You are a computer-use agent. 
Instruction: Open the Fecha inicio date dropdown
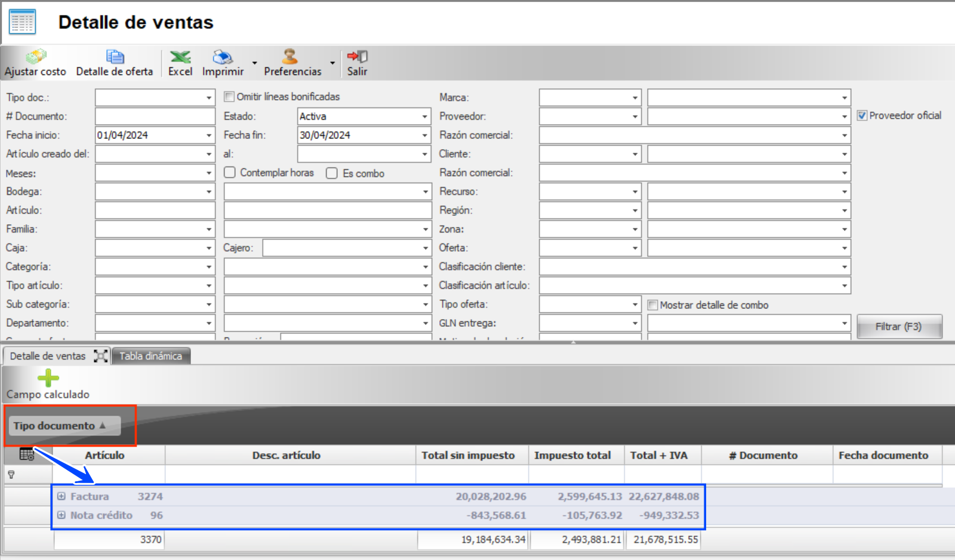(208, 135)
